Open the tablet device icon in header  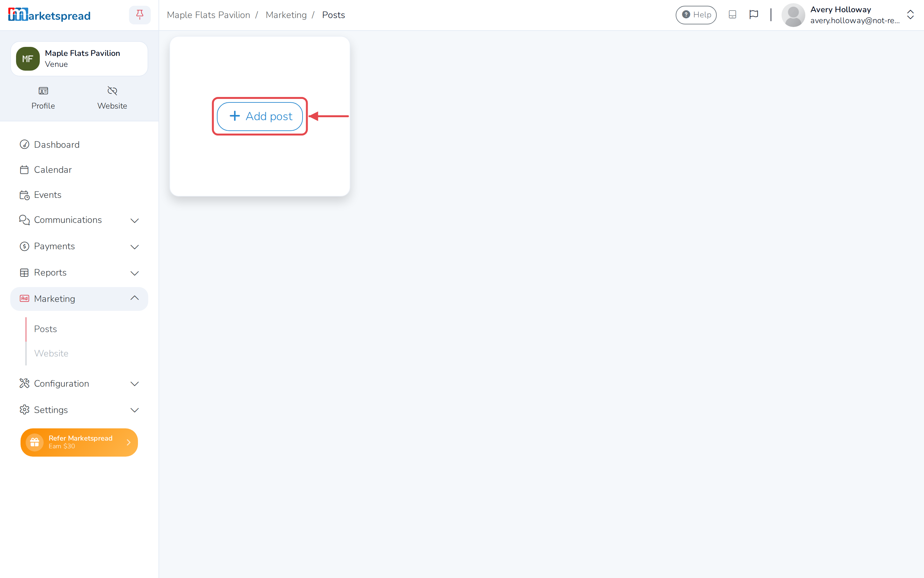732,14
